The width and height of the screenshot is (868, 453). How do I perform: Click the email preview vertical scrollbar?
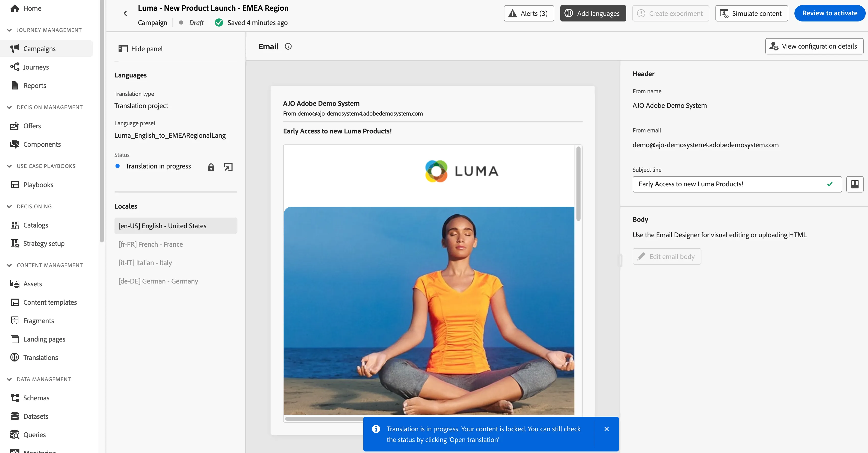click(578, 184)
